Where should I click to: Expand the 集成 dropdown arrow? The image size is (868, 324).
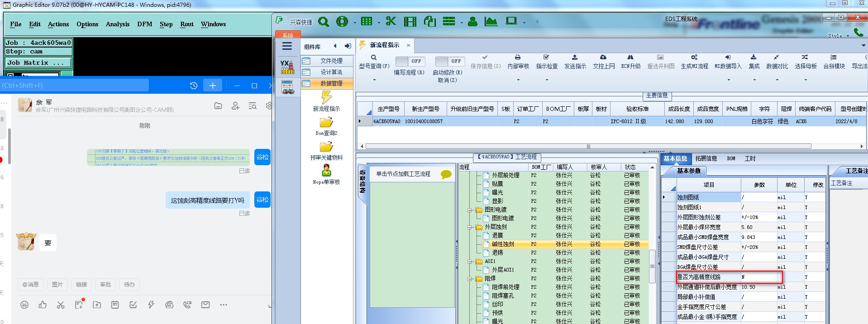pos(754,80)
